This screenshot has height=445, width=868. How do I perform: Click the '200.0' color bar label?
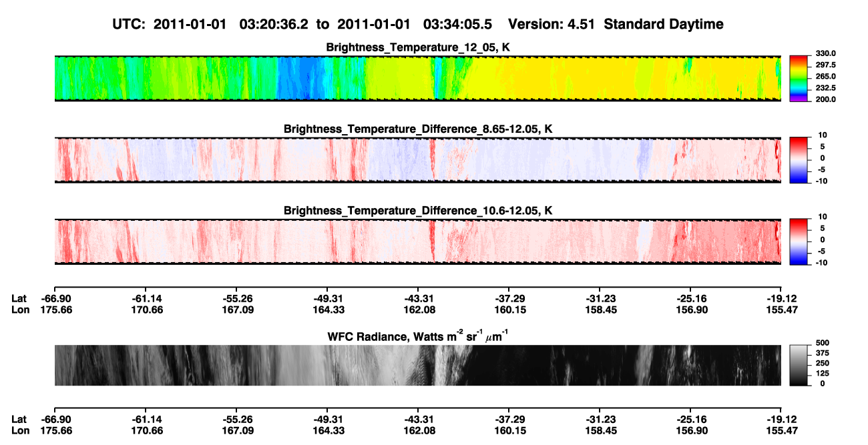825,99
